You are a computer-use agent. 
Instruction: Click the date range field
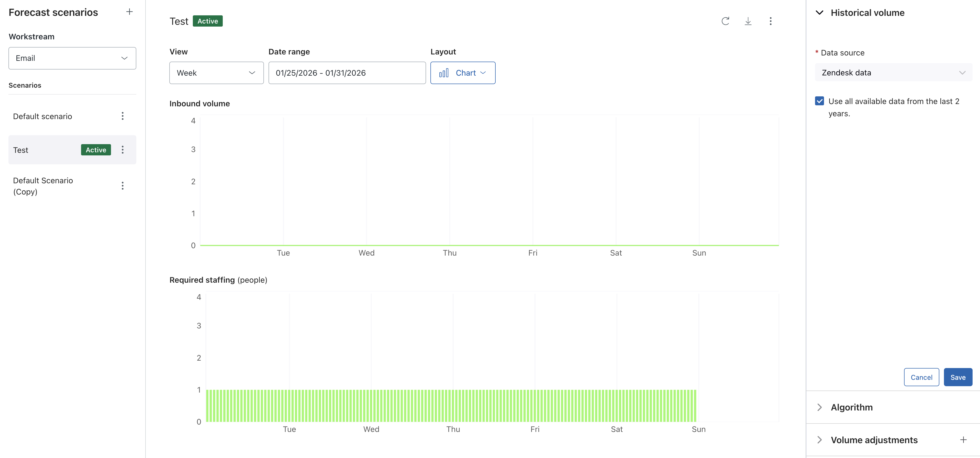347,73
